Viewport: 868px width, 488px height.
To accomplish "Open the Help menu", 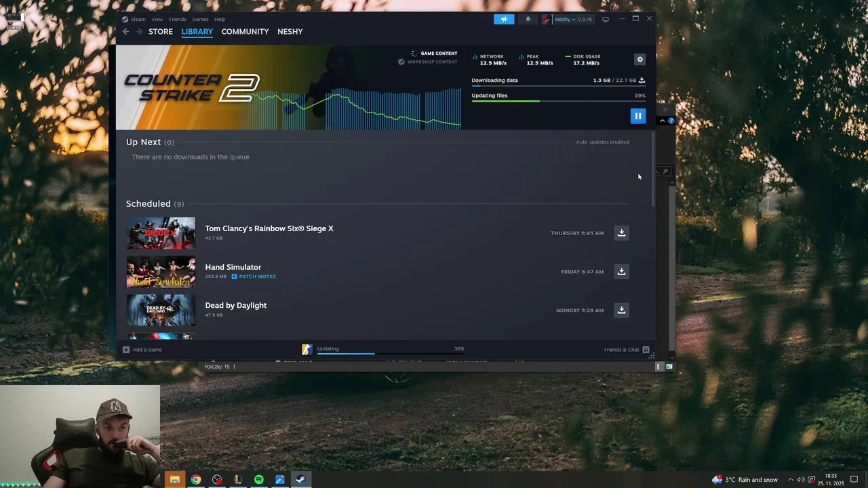I will [220, 19].
